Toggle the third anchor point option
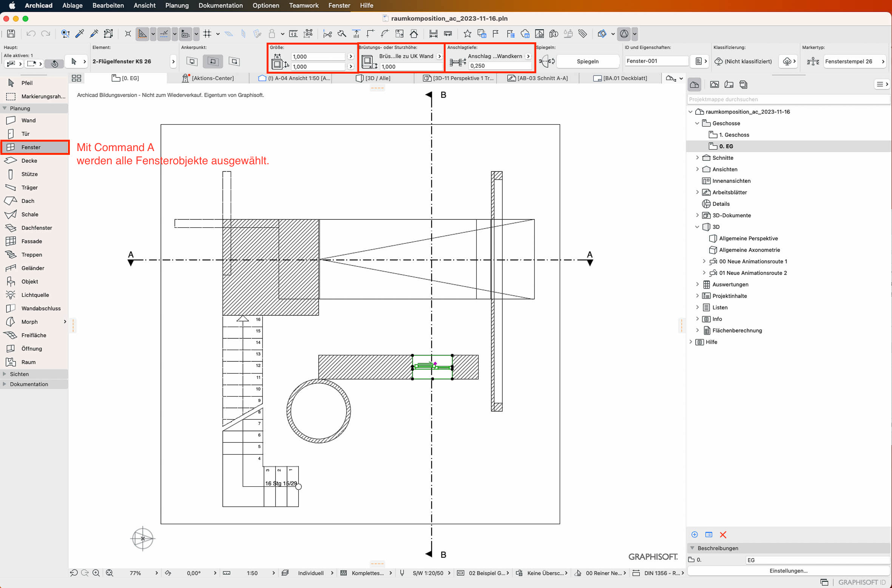Screen dimensions: 892x588 pyautogui.click(x=234, y=61)
